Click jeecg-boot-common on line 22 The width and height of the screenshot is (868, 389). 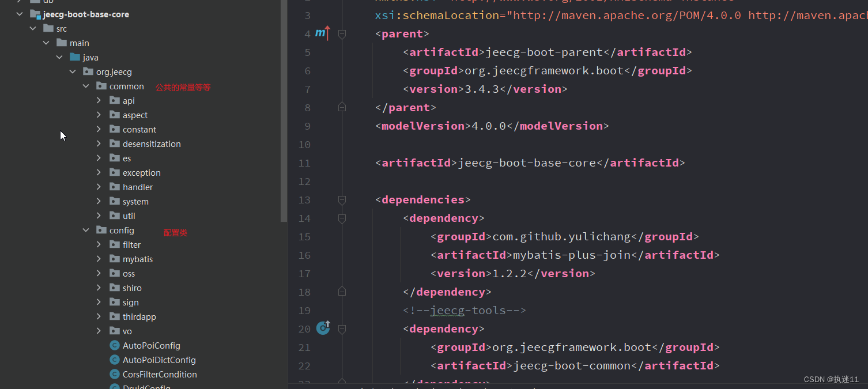click(x=572, y=366)
